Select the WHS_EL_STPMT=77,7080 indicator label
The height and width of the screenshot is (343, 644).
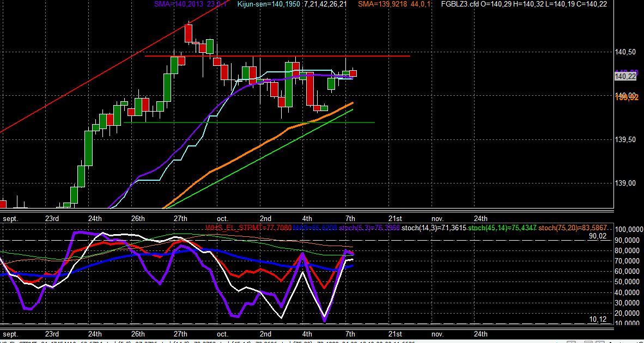point(249,228)
